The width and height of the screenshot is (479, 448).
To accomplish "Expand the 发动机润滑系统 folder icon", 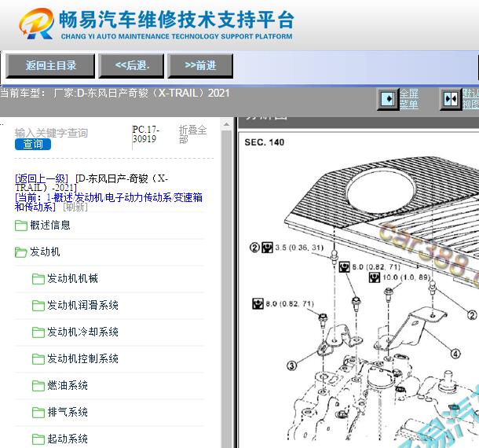I will pos(38,306).
